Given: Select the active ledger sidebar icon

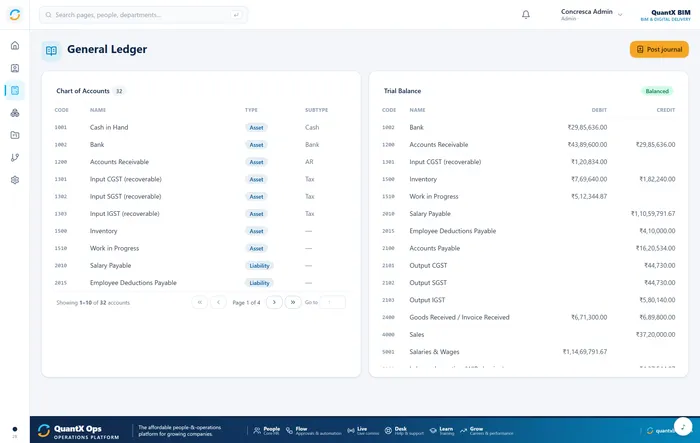Looking at the screenshot, I should click(x=15, y=90).
